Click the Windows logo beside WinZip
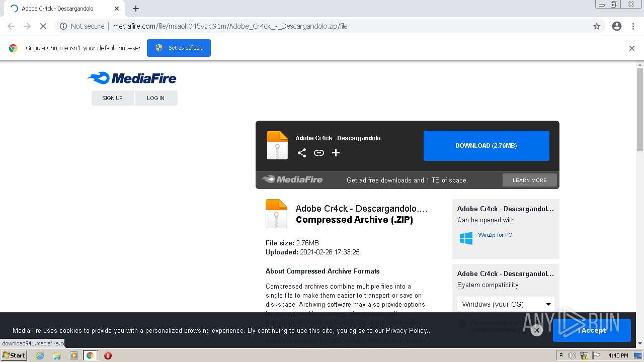 point(466,238)
